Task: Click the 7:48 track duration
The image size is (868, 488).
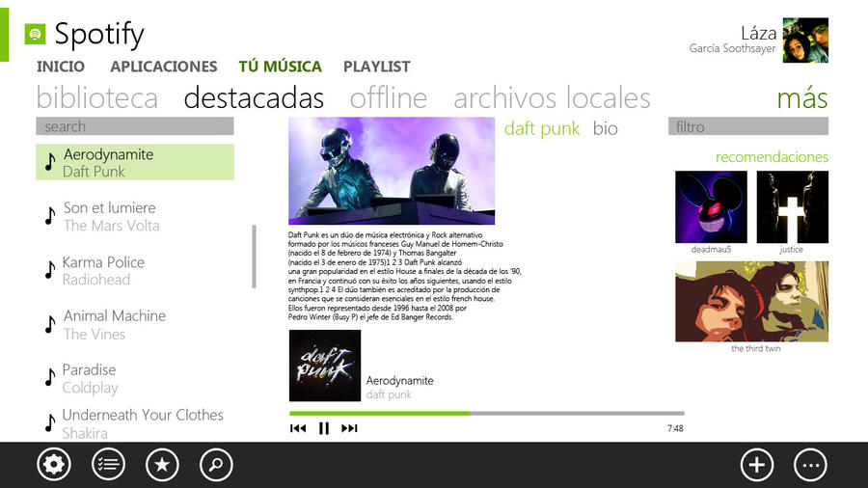Action: 675,428
